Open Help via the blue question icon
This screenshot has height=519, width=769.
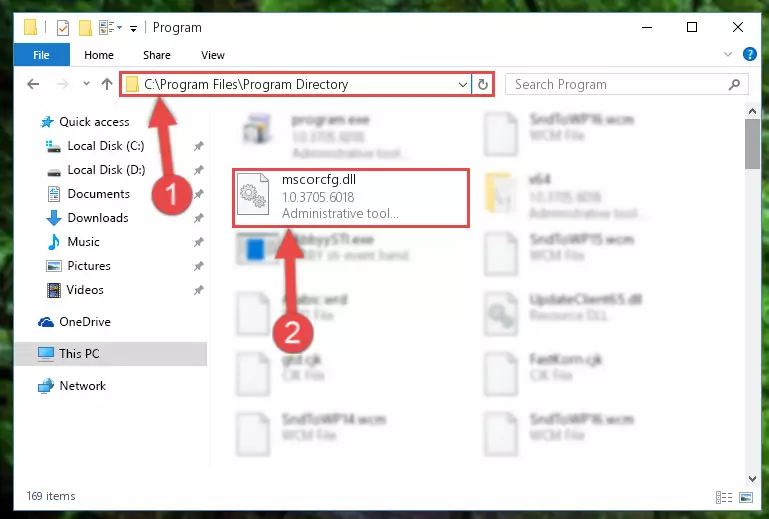pos(749,54)
